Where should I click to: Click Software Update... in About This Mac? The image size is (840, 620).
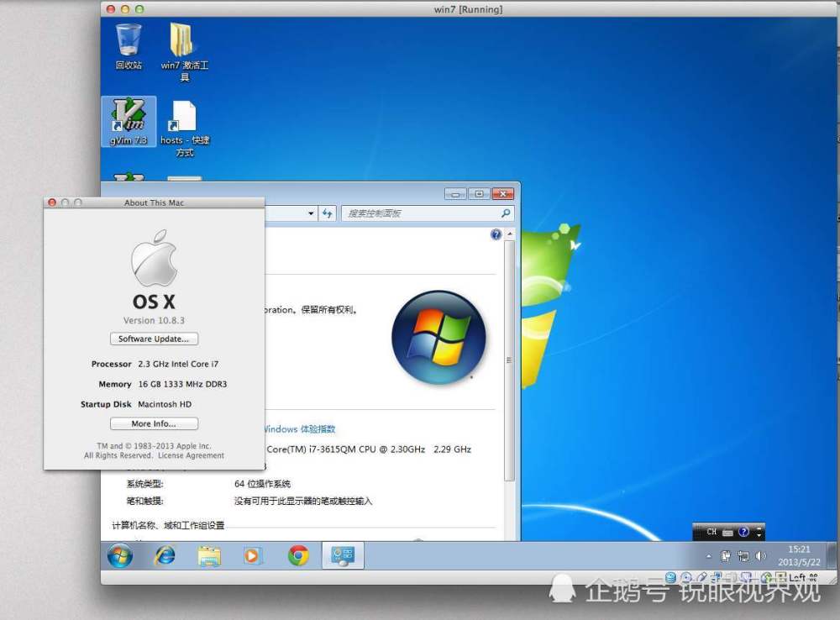(154, 339)
